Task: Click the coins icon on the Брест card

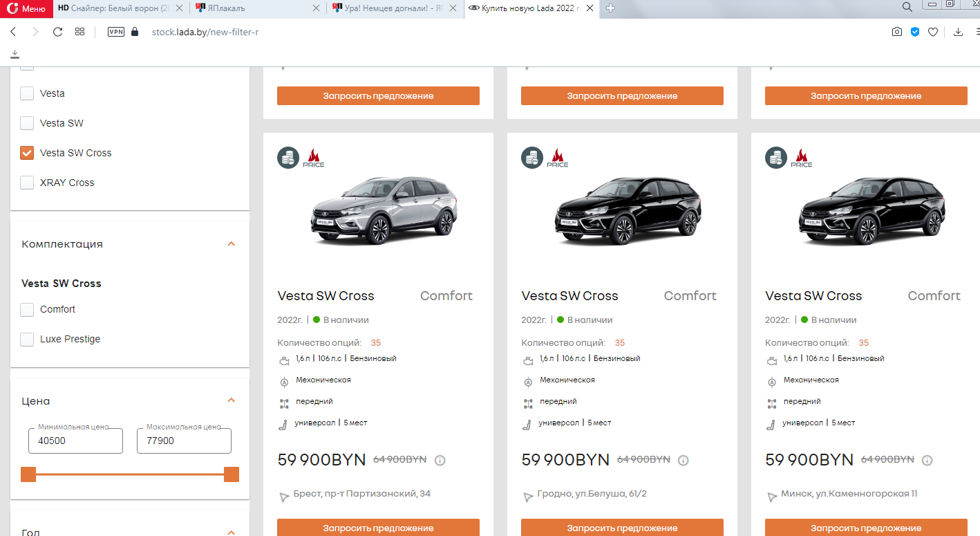Action: [288, 158]
